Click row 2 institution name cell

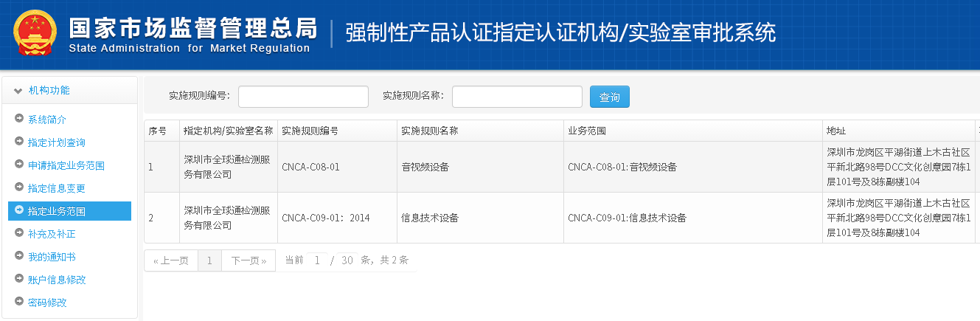pos(229,218)
